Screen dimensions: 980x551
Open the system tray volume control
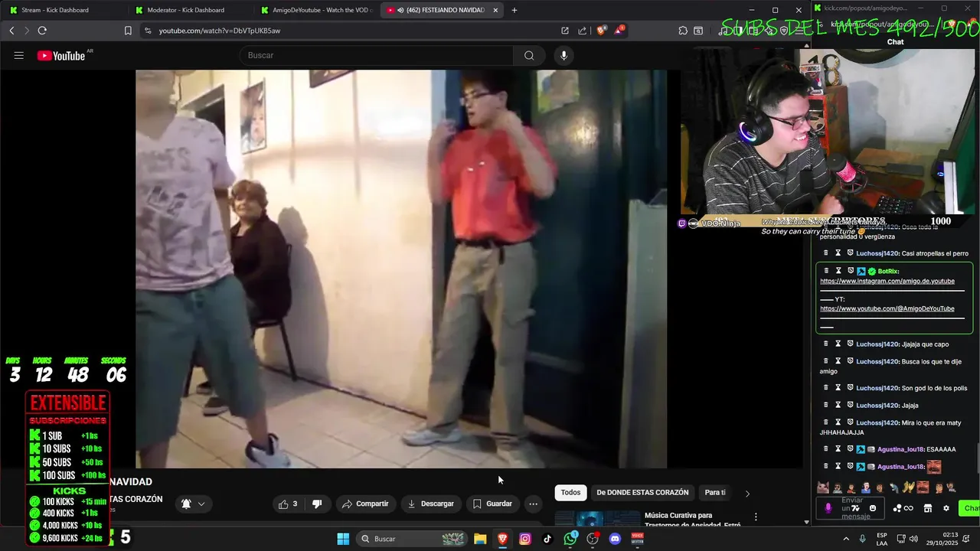point(913,539)
